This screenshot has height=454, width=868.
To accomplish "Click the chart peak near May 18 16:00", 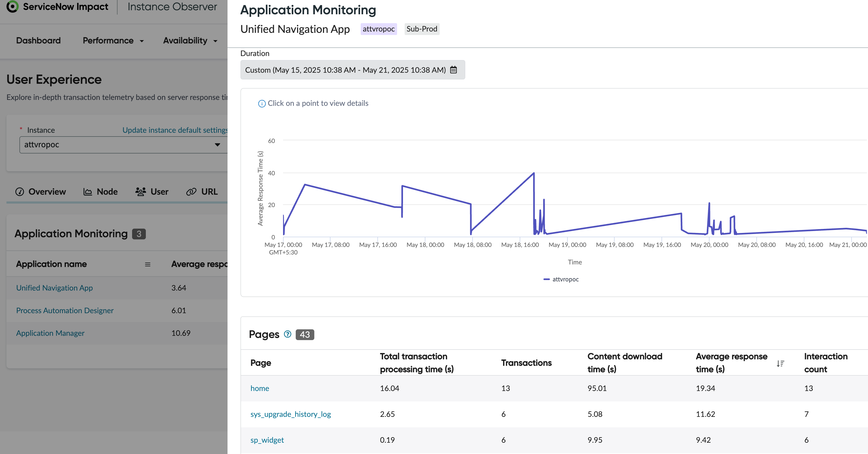I will click(x=534, y=173).
